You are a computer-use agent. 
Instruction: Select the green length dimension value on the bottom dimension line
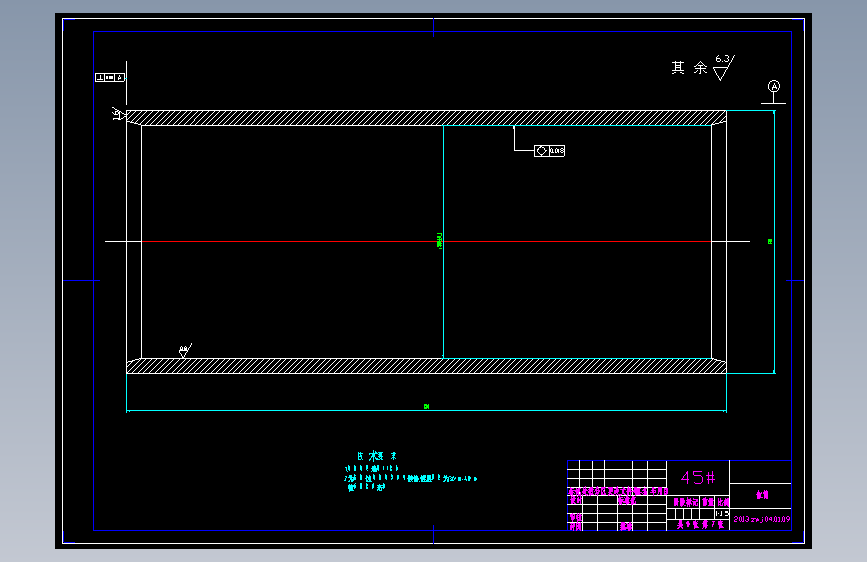(x=426, y=406)
